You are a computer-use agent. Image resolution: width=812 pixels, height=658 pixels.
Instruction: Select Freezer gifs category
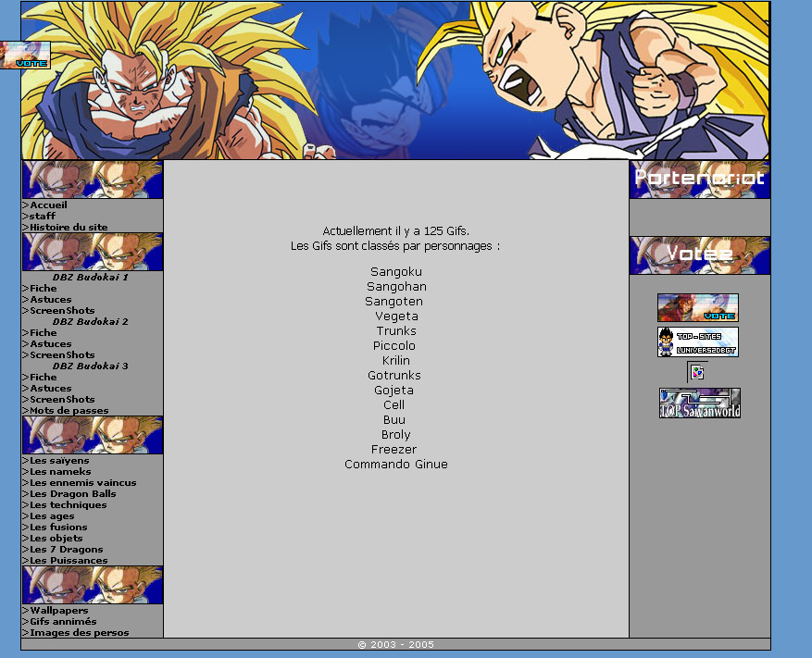pos(394,450)
